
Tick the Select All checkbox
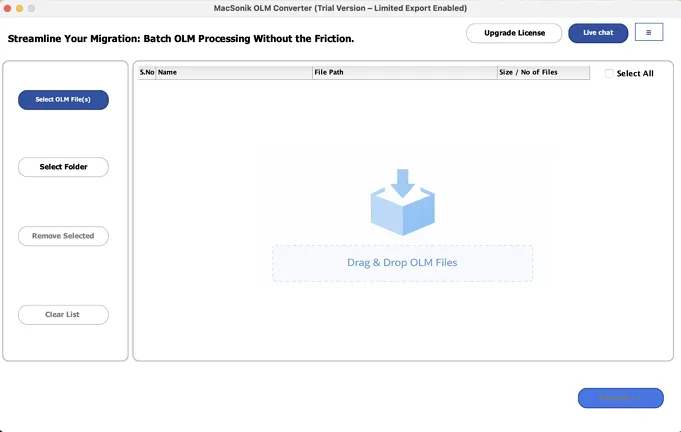click(x=609, y=73)
